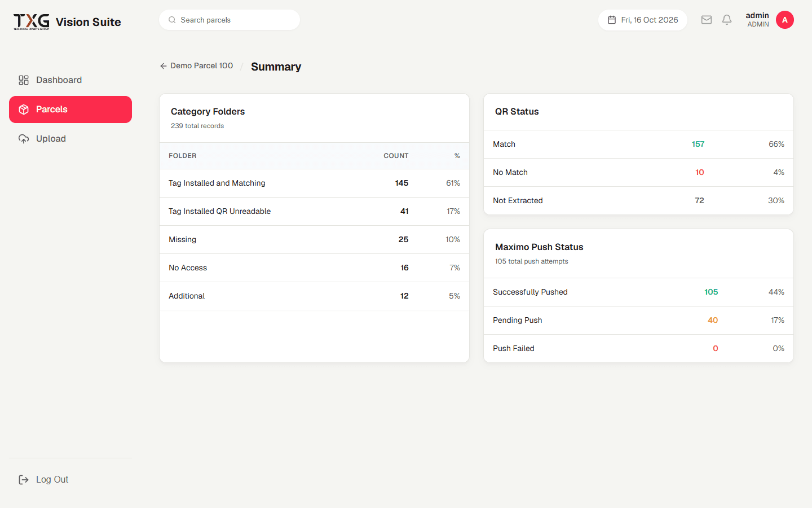Select the No Access folder row
The height and width of the screenshot is (508, 812).
pos(315,268)
